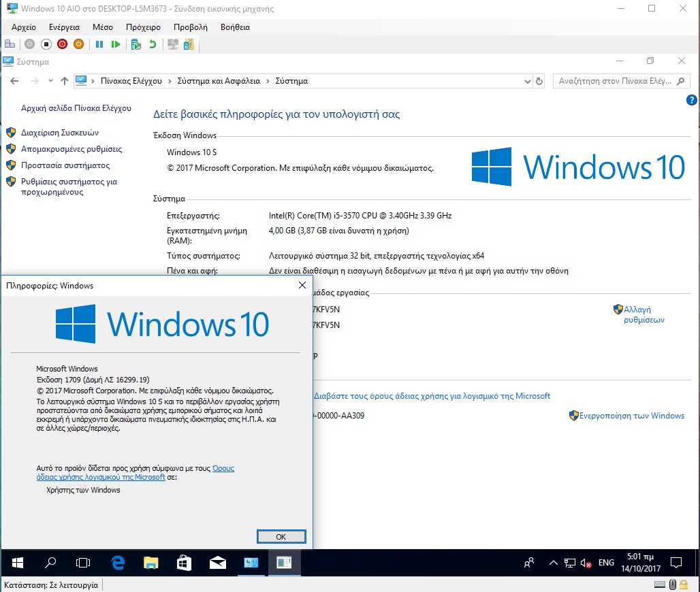Open Αρχική σελίδα Πίνακα Ελέγχου link
700x592 pixels.
[x=76, y=108]
